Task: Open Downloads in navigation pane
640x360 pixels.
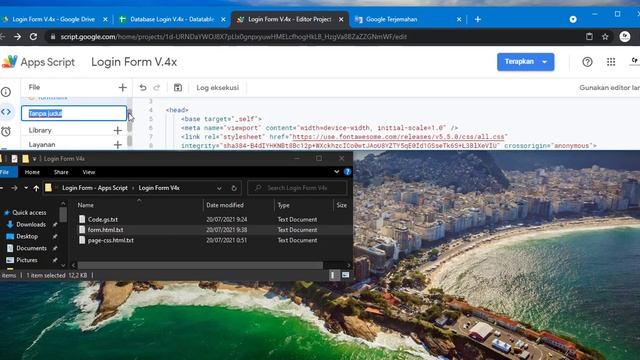Action: coord(31,224)
